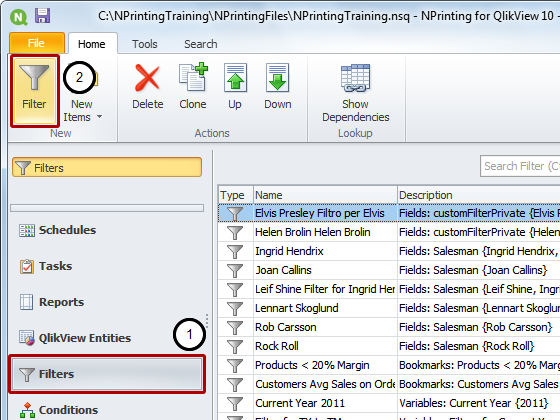Sort by the Description column header
This screenshot has width=560, height=420.
pos(479,195)
